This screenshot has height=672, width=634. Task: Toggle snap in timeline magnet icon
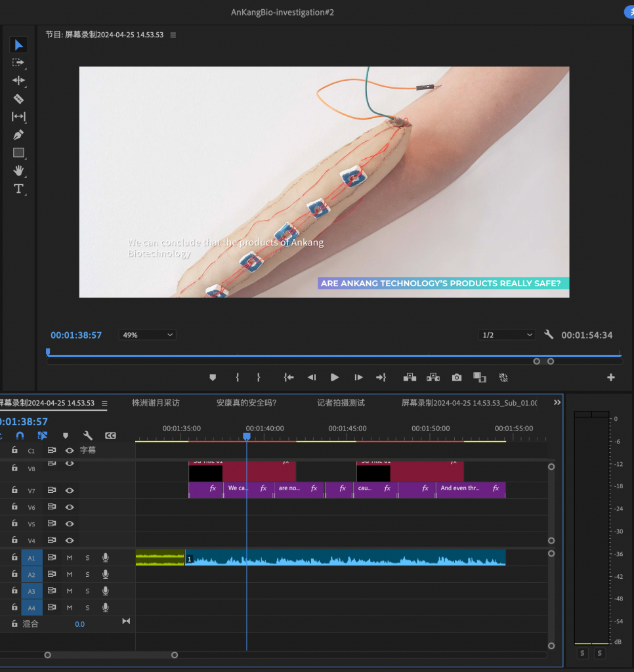(x=20, y=436)
